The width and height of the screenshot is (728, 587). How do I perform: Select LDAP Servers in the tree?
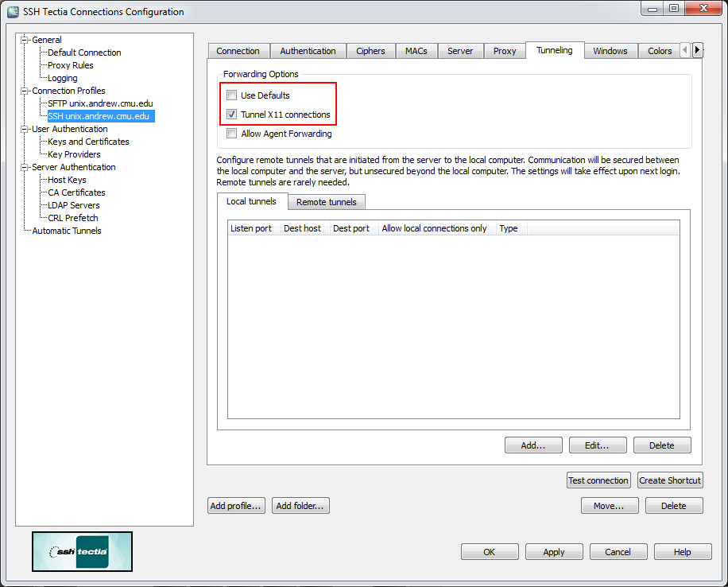tap(74, 205)
